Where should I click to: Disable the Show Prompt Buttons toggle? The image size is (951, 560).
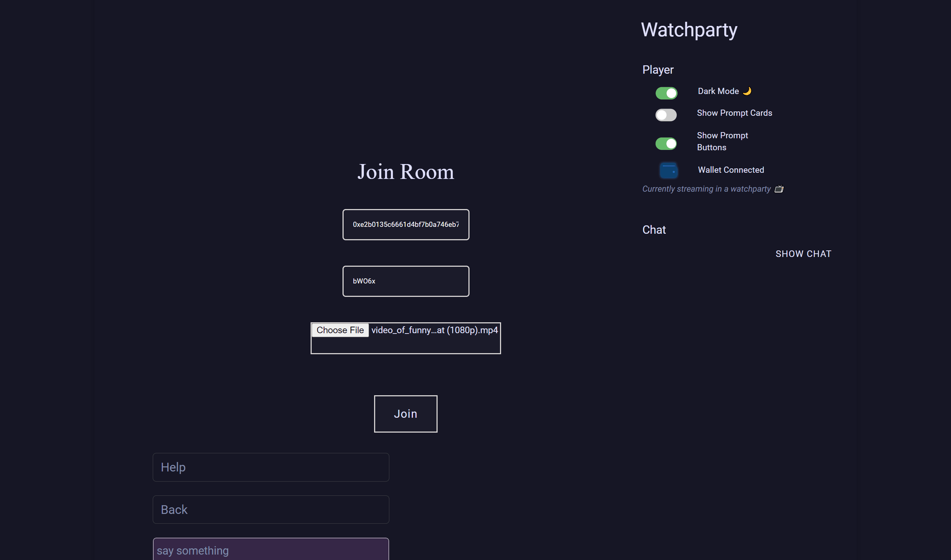(x=666, y=143)
